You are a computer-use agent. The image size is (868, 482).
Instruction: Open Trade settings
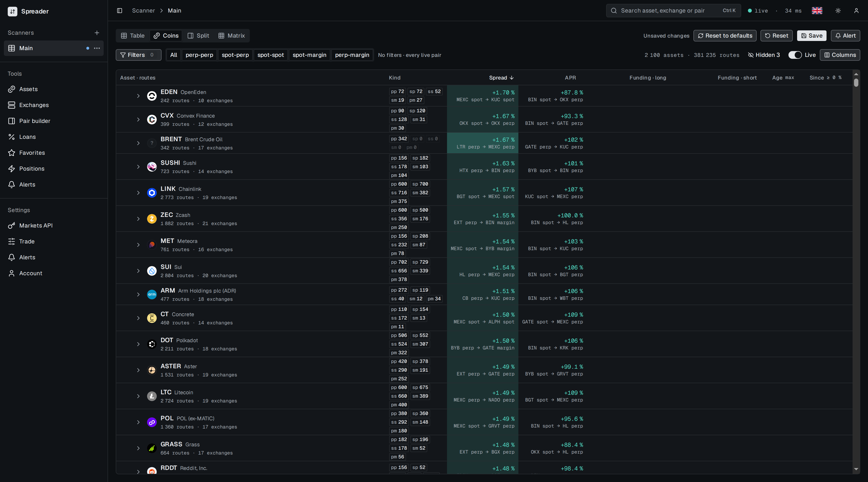click(54, 241)
